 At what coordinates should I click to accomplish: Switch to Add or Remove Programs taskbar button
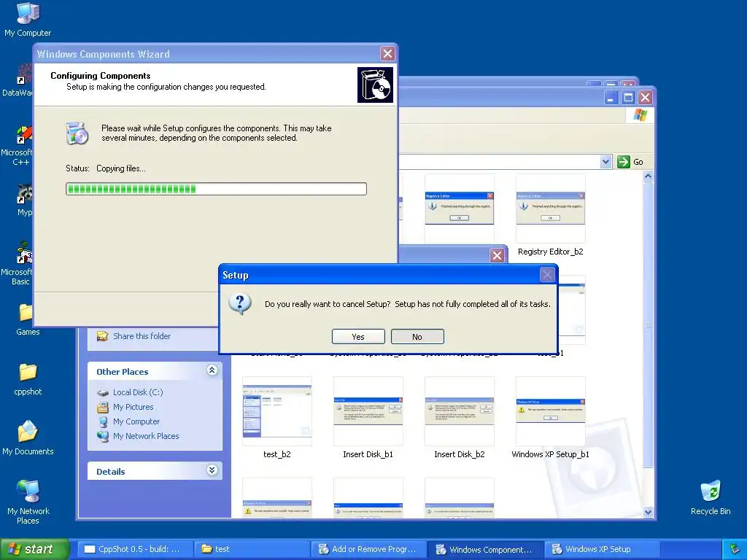pyautogui.click(x=368, y=549)
